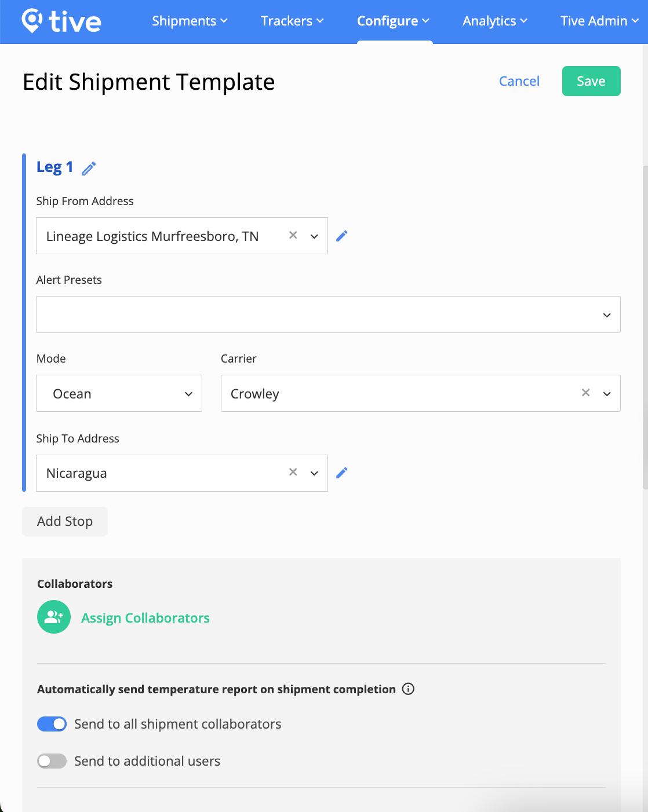Add a stop to the shipment
The image size is (648, 812).
point(65,521)
